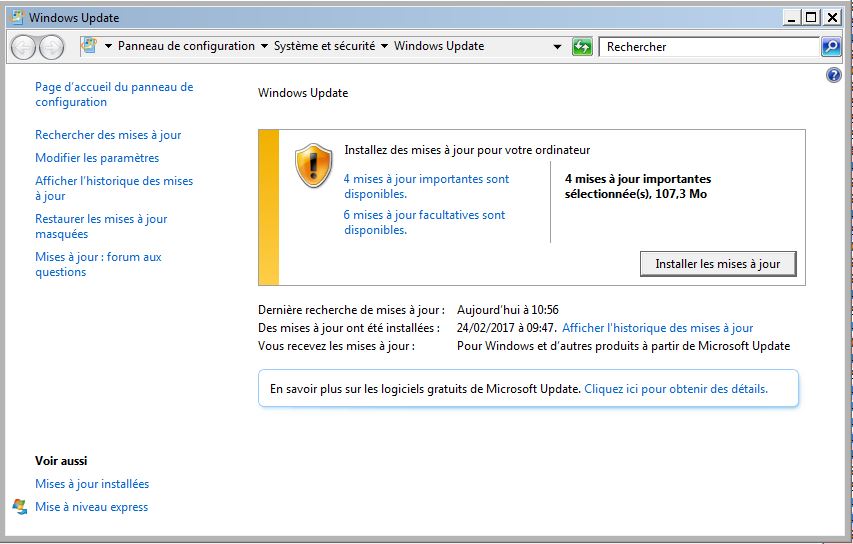
Task: Click Installer les mises à jour button
Action: (718, 264)
